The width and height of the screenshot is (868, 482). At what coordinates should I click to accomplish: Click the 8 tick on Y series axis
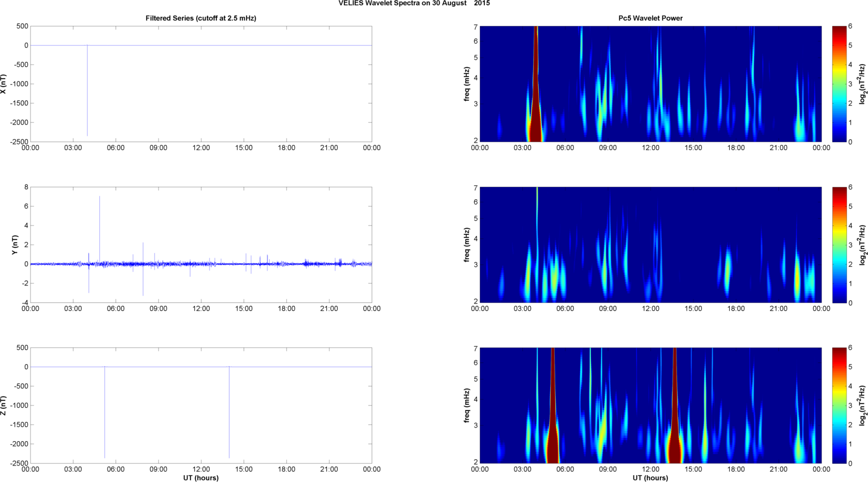tap(26, 187)
